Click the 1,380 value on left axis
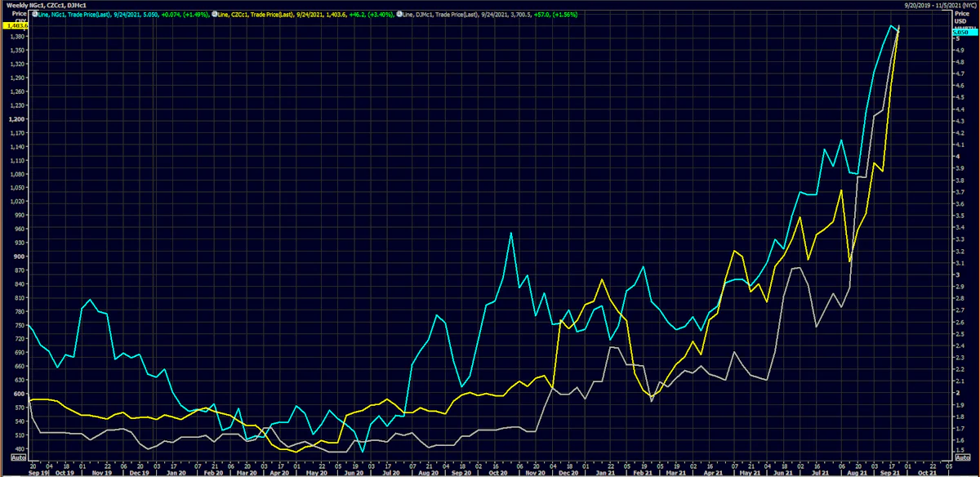 [17, 36]
